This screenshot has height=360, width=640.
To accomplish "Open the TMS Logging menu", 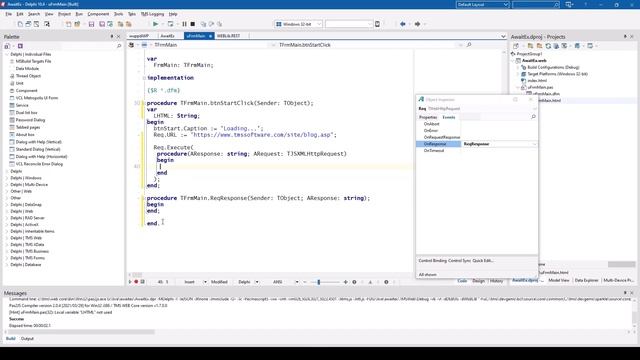I will [152, 14].
